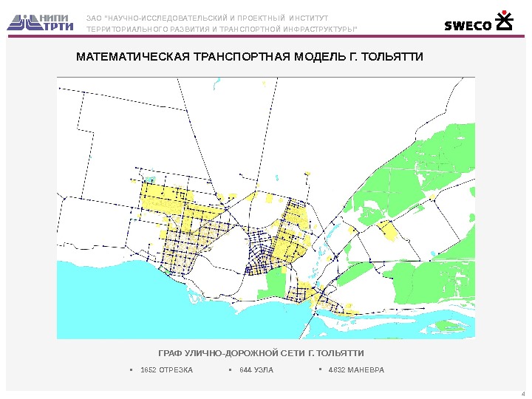The width and height of the screenshot is (532, 399).
Task: Click the dense central street grid cluster
Action: point(261,253)
